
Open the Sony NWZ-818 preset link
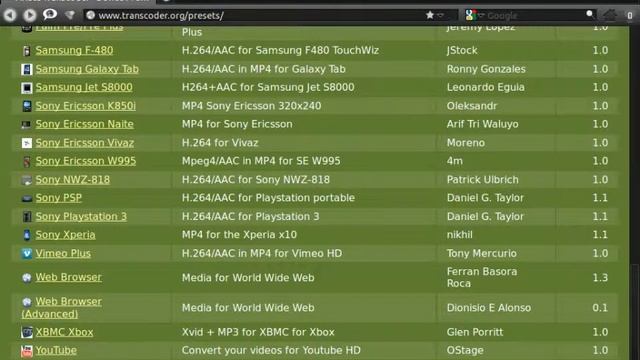click(x=72, y=180)
